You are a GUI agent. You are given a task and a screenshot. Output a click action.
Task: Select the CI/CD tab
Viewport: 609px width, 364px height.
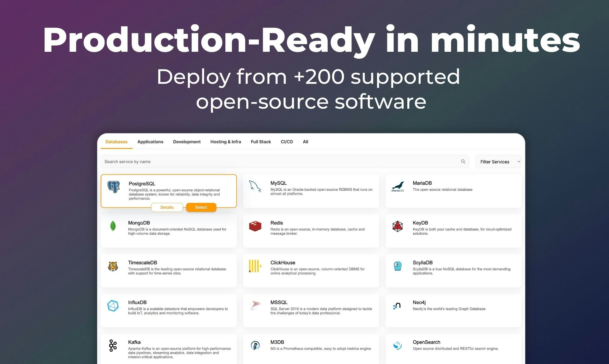tap(287, 142)
